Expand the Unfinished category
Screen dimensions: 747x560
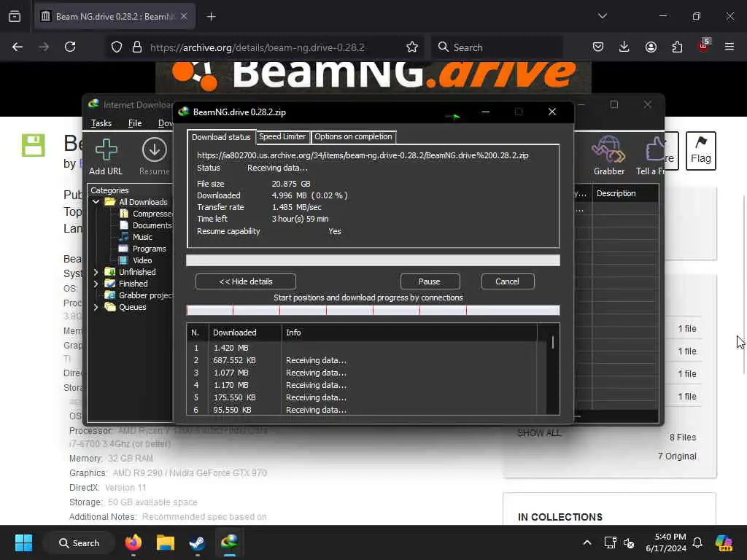point(96,272)
